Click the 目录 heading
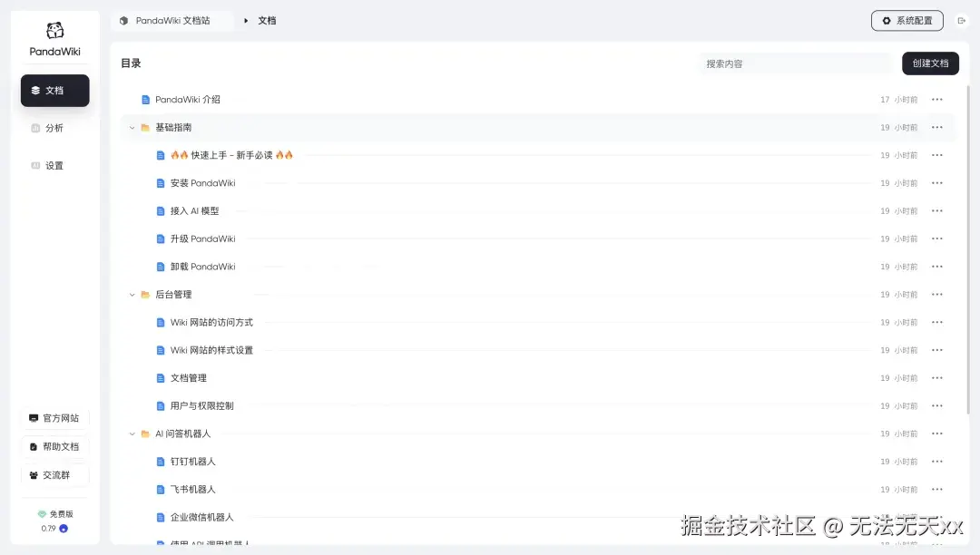This screenshot has height=555, width=980. pos(131,63)
